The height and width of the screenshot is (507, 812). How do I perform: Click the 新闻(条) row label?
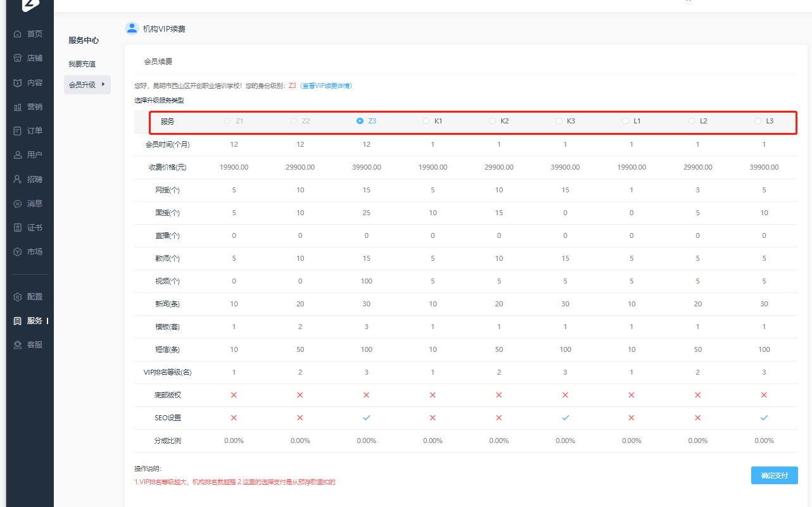[x=167, y=304]
